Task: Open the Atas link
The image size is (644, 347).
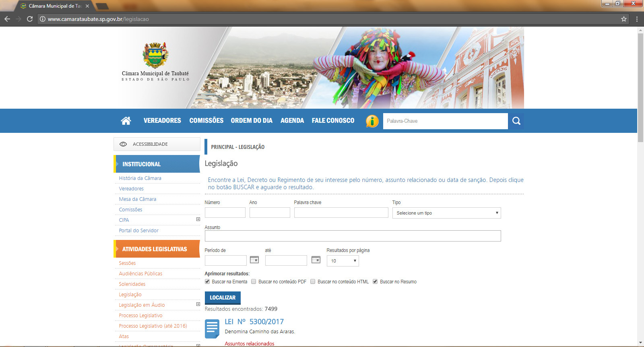Action: (124, 336)
